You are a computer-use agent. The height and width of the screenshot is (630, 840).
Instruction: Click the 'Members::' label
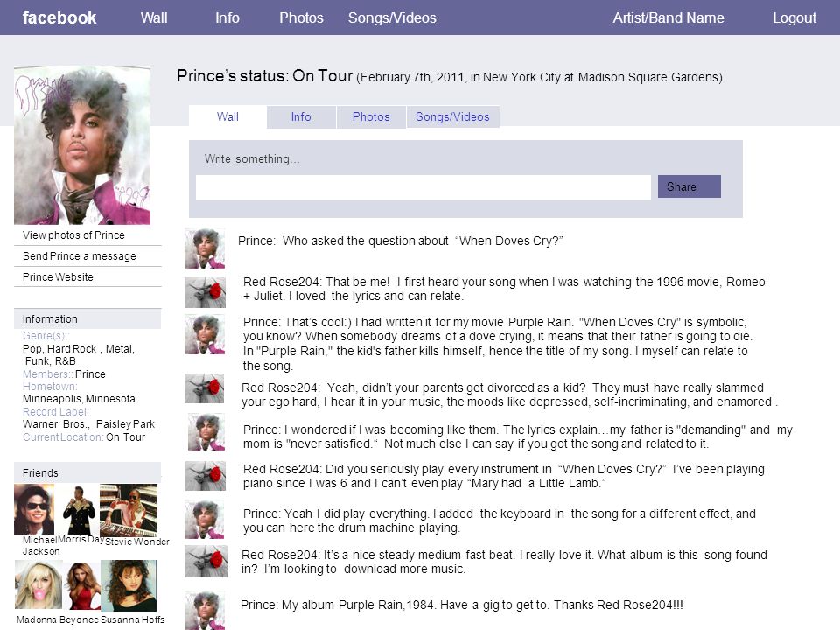pos(47,374)
